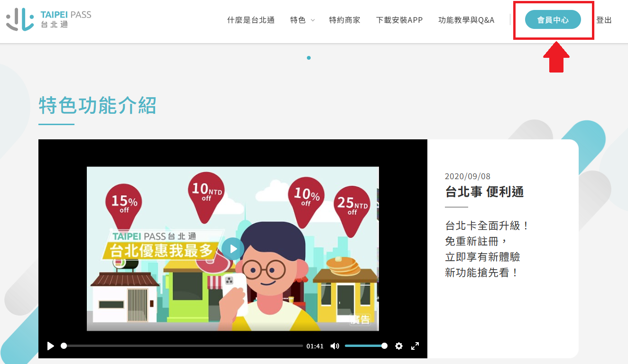Open 什麼是台北通 menu item
This screenshot has height=364, width=628.
pyautogui.click(x=251, y=20)
